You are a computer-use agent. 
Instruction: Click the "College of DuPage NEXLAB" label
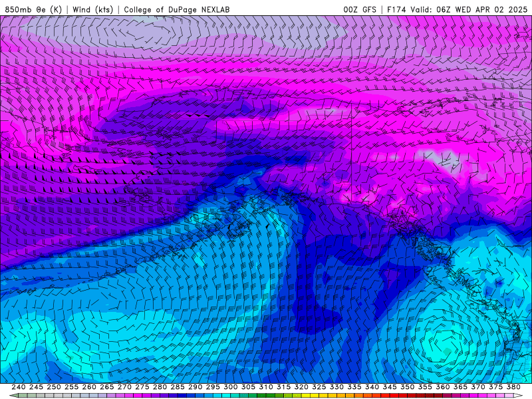[x=176, y=9]
